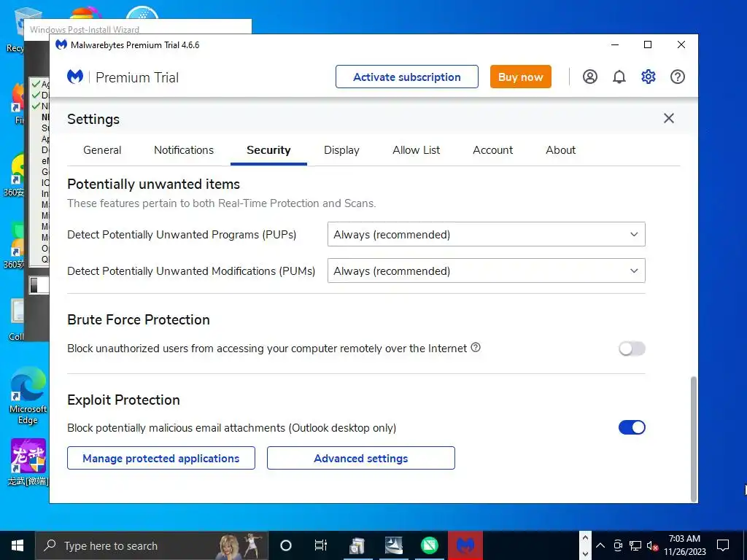Click the Brute Force Protection info icon

[476, 348]
